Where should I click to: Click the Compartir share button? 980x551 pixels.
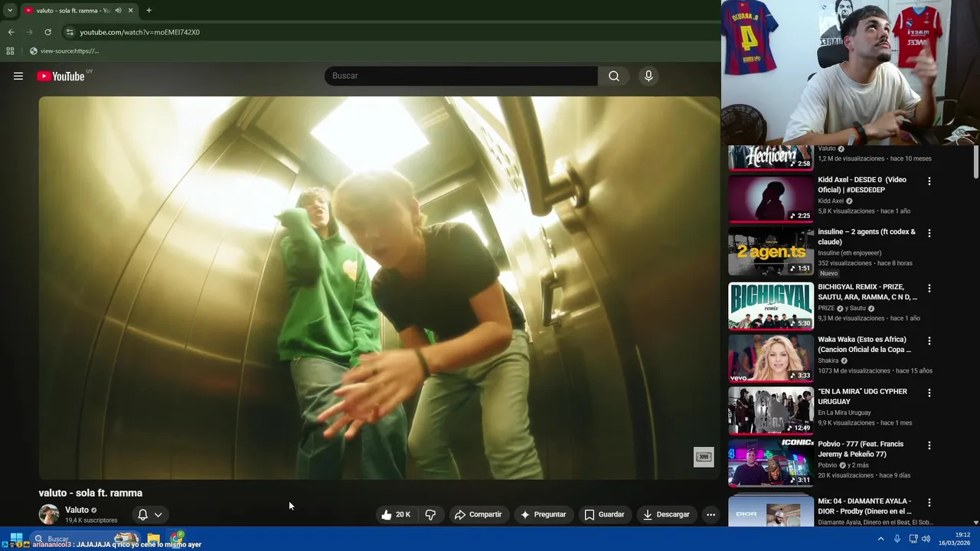click(x=478, y=514)
